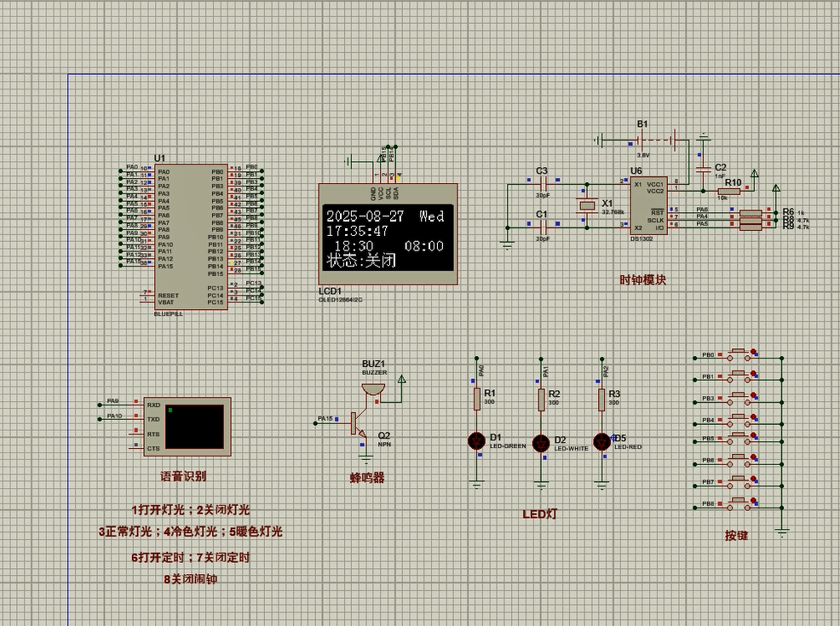Click the red 时钟模块 text label
This screenshot has width=840, height=626.
click(642, 279)
